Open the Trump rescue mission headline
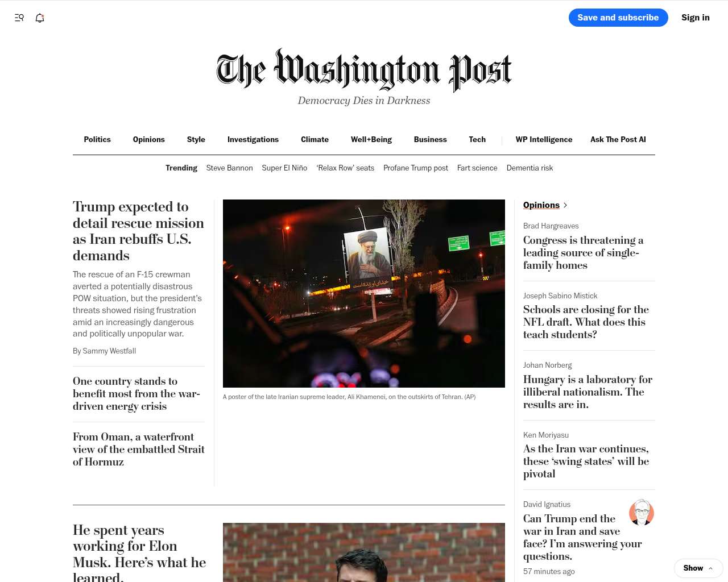 [138, 231]
